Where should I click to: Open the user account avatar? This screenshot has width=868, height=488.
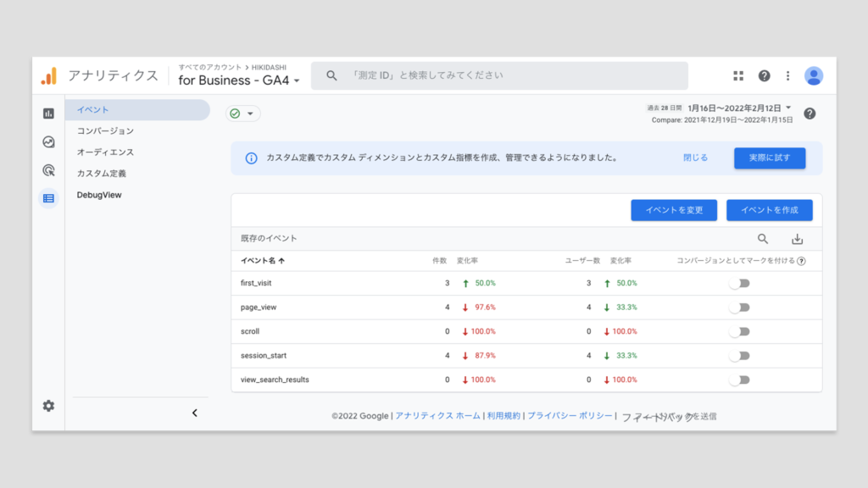814,75
